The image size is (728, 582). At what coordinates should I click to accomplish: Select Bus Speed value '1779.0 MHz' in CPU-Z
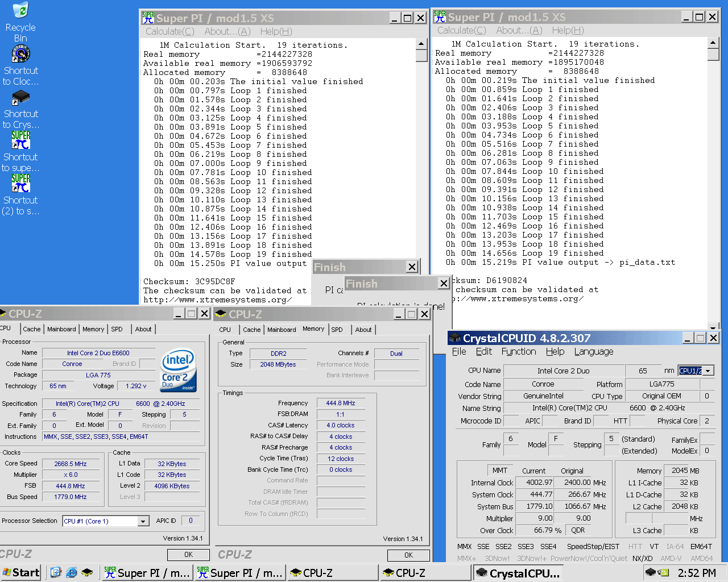pos(71,497)
